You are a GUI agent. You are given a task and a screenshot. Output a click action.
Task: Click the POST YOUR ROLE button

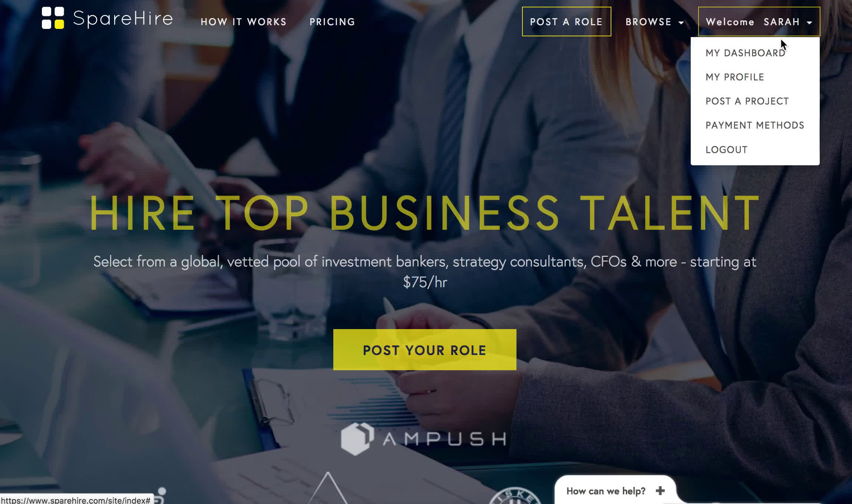point(425,350)
